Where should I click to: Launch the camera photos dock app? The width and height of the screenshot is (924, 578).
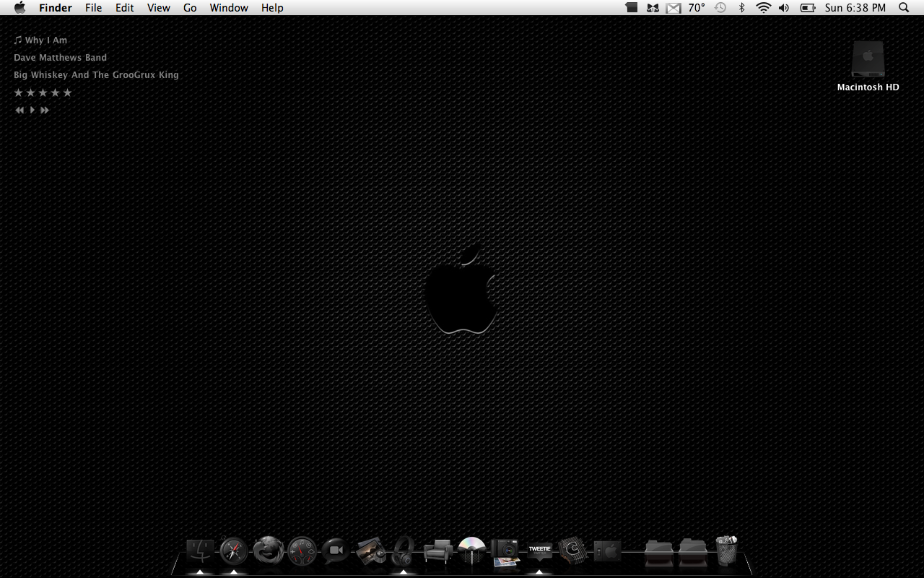(x=505, y=552)
